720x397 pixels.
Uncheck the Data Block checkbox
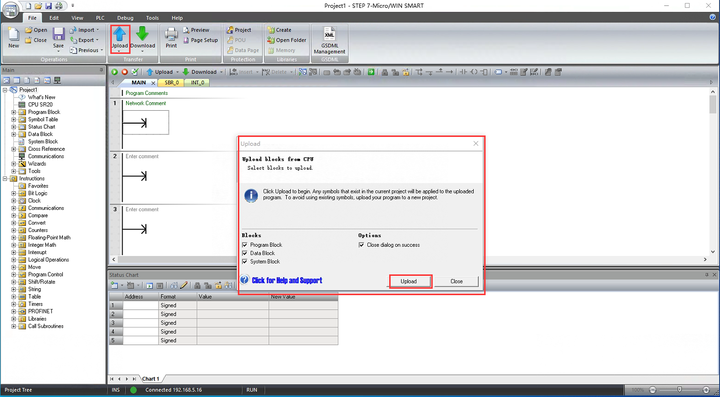[245, 253]
